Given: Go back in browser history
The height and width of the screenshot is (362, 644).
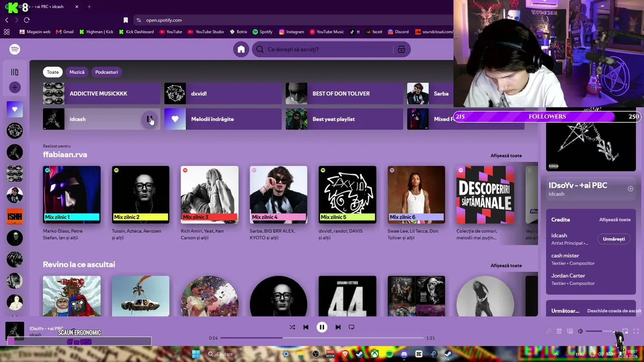Looking at the screenshot, I should click(x=7, y=20).
